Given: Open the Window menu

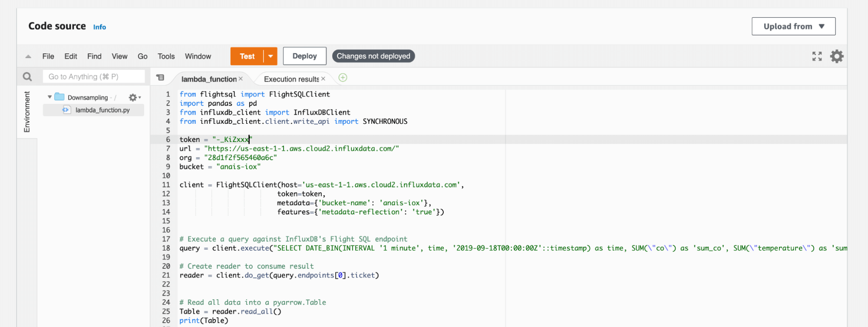Looking at the screenshot, I should coord(198,56).
